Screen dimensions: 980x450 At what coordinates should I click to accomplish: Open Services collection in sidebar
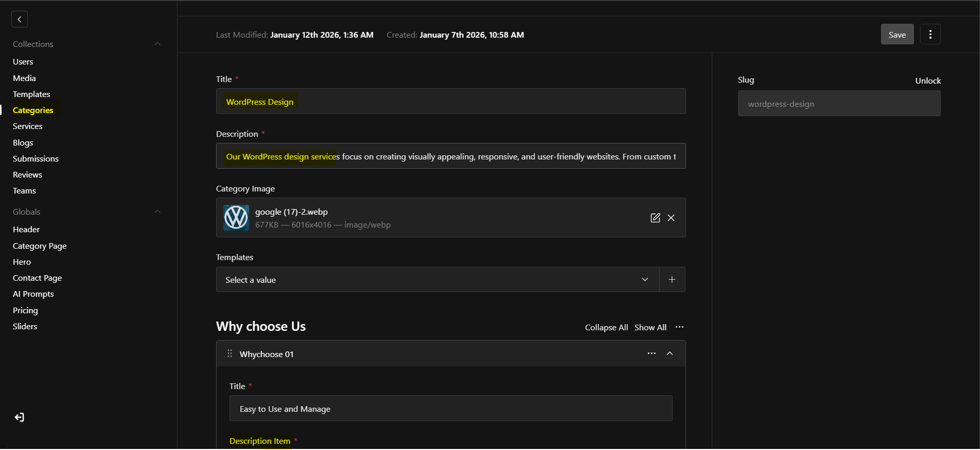pyautogui.click(x=28, y=126)
